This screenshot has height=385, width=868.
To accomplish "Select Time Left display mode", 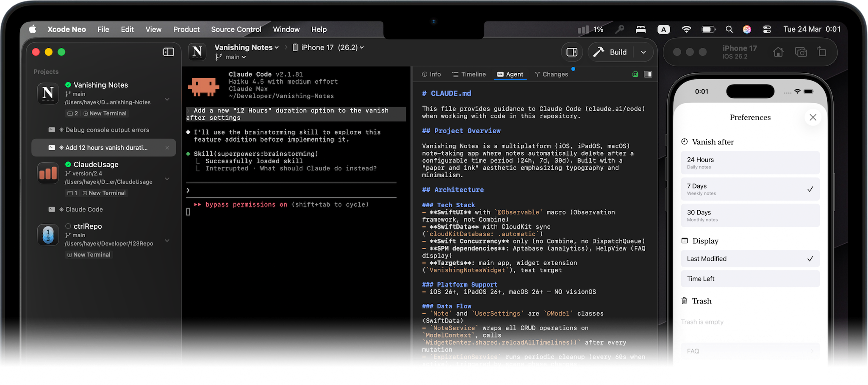I will click(x=750, y=278).
